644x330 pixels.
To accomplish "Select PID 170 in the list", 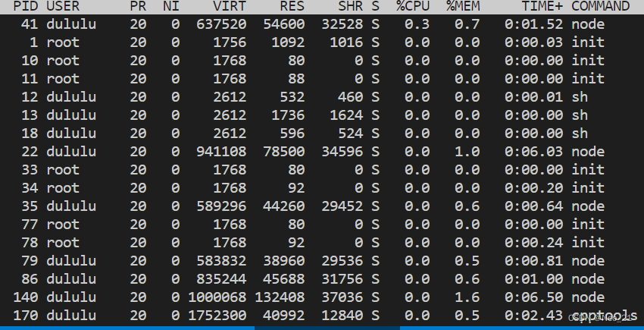I will pyautogui.click(x=26, y=315).
